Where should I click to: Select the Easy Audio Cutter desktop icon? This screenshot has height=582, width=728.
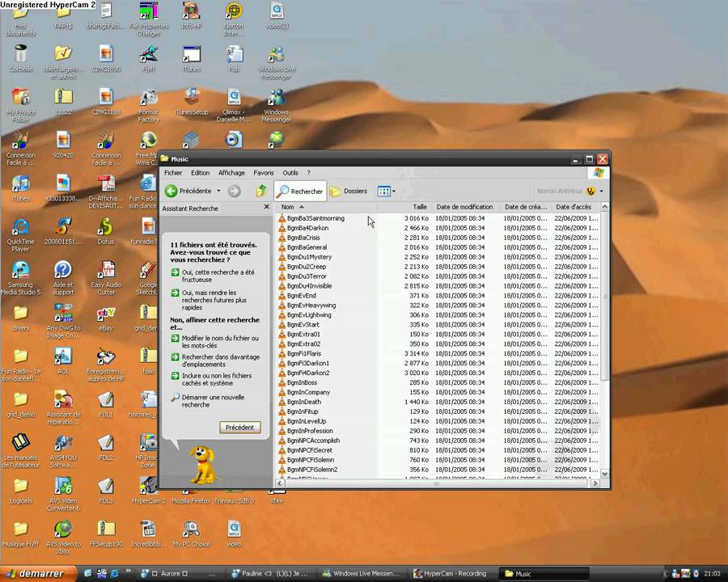(106, 277)
